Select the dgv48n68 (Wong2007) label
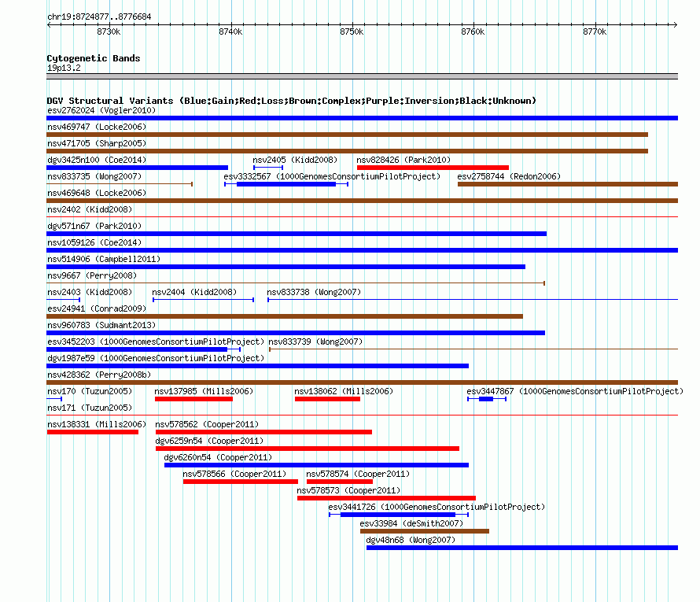Viewport: 700px width, 602px height. coord(411,540)
